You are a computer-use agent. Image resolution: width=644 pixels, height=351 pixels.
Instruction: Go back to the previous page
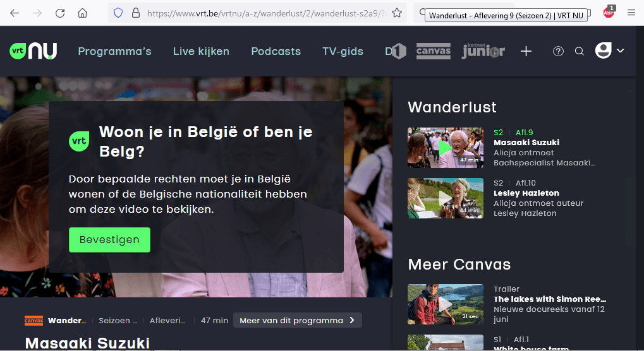pos(15,13)
